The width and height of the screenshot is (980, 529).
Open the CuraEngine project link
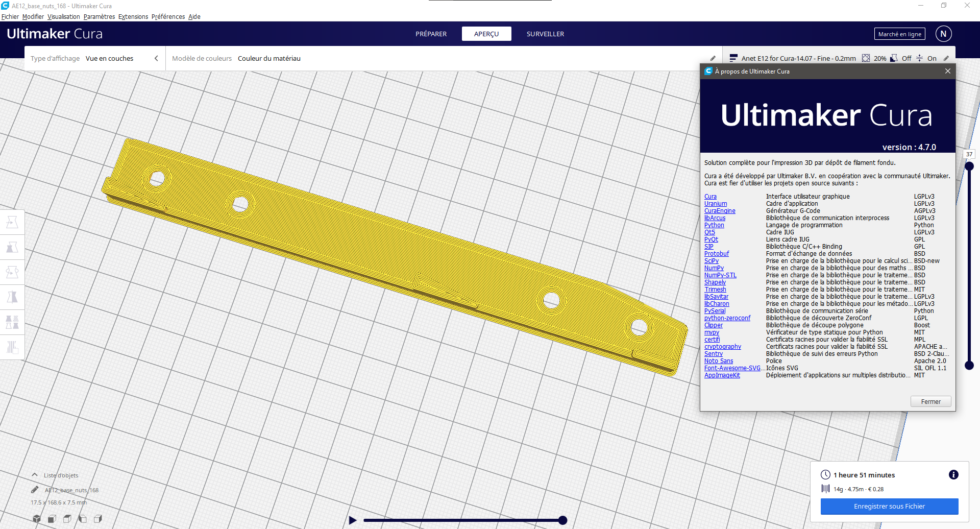pyautogui.click(x=720, y=211)
